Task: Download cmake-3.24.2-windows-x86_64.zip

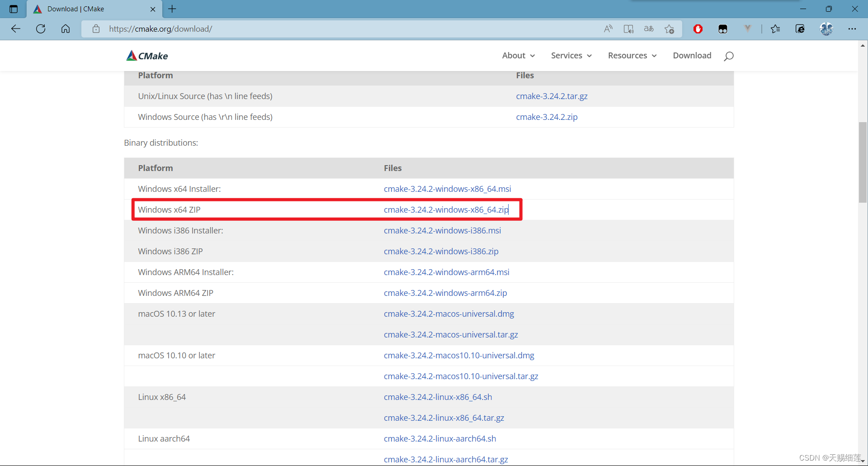Action: [x=446, y=209]
